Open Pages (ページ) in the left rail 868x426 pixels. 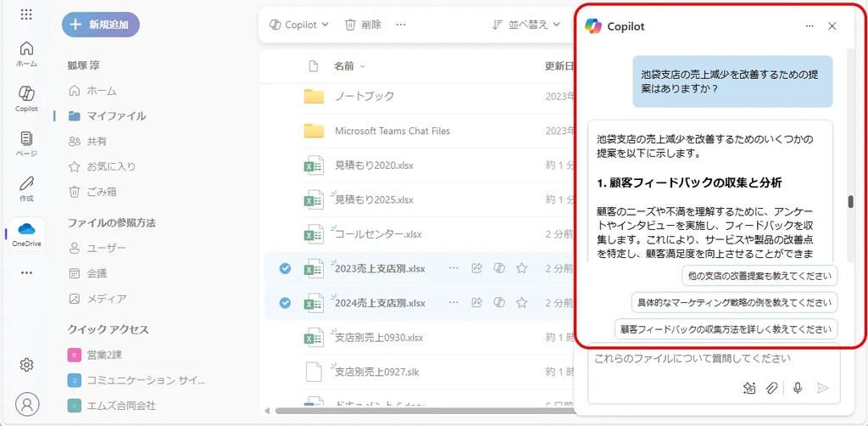point(26,143)
